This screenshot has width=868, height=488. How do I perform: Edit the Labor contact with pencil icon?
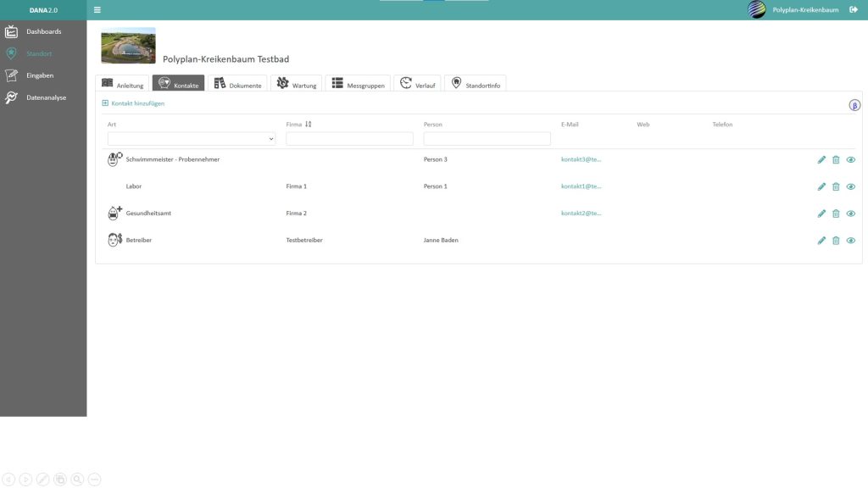(x=821, y=186)
